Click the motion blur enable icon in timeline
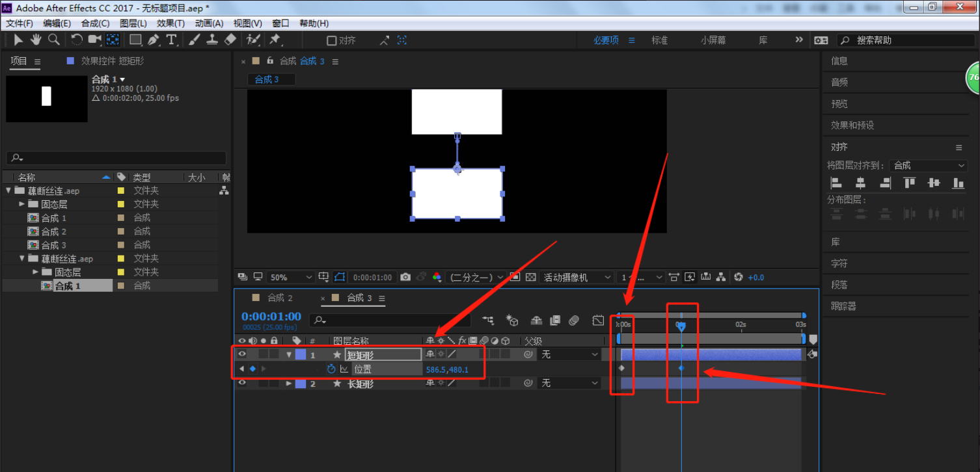Image resolution: width=980 pixels, height=472 pixels. pos(573,320)
